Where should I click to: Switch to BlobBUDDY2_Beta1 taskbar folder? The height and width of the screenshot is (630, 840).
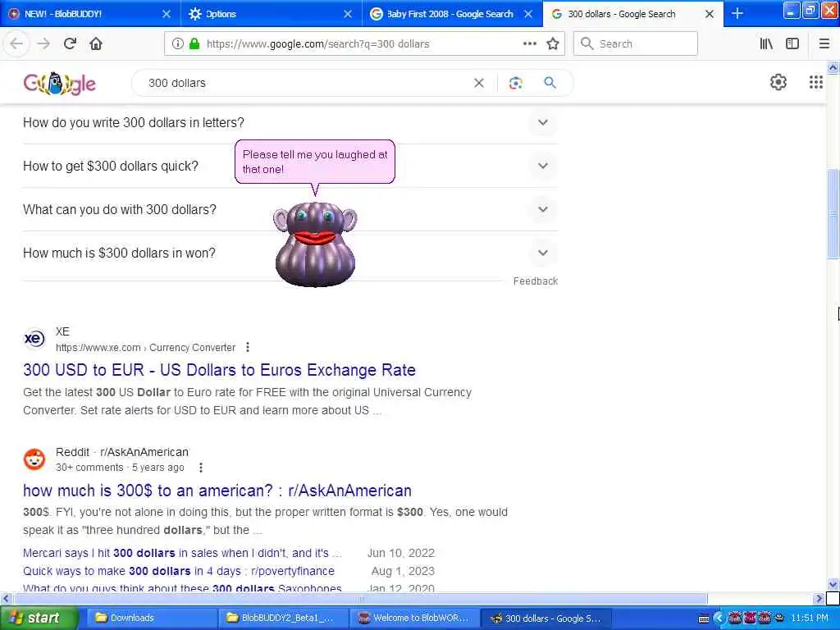pos(283,619)
